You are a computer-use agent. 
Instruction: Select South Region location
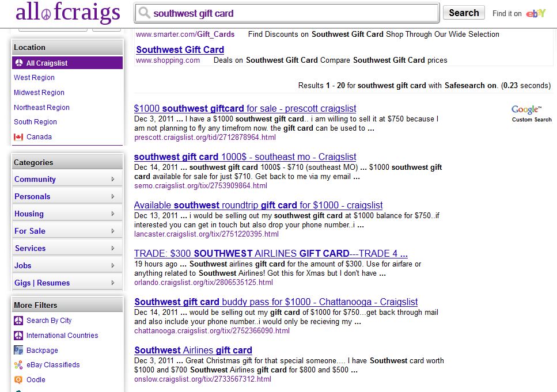click(x=35, y=122)
